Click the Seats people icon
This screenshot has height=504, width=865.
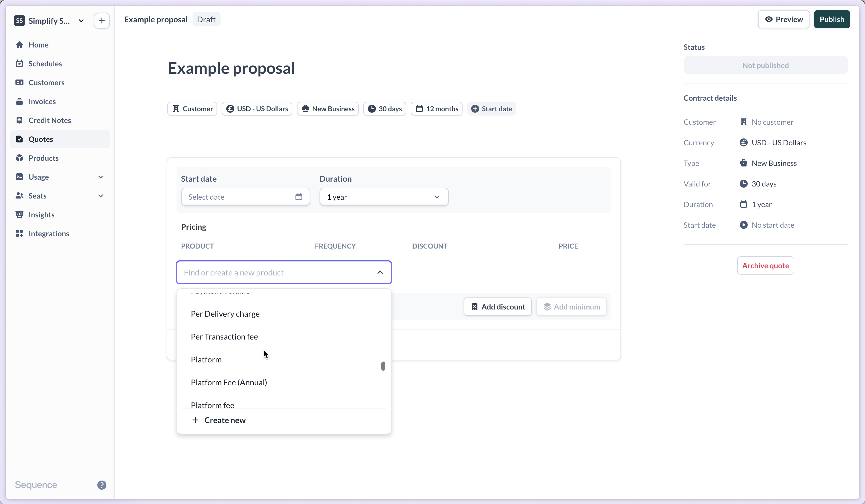click(19, 196)
